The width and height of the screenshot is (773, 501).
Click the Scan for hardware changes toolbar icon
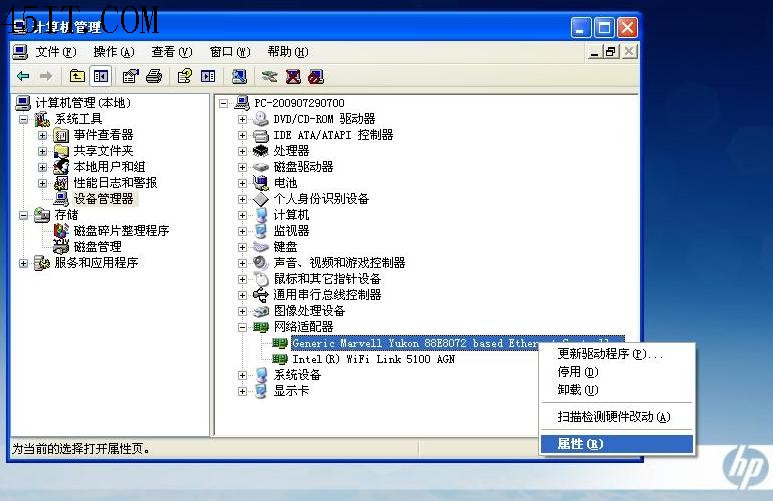pyautogui.click(x=239, y=76)
